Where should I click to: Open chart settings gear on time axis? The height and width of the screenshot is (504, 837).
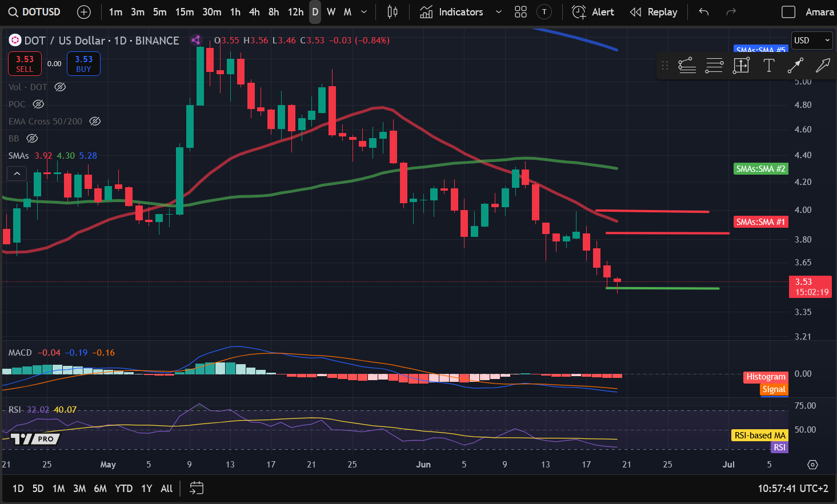pyautogui.click(x=812, y=465)
